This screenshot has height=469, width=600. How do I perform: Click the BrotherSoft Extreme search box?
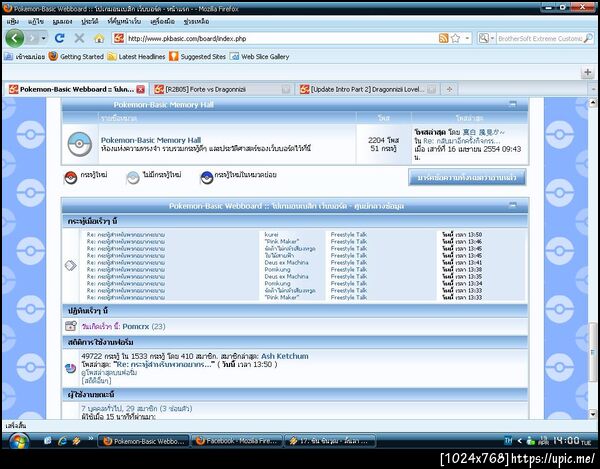(x=540, y=38)
